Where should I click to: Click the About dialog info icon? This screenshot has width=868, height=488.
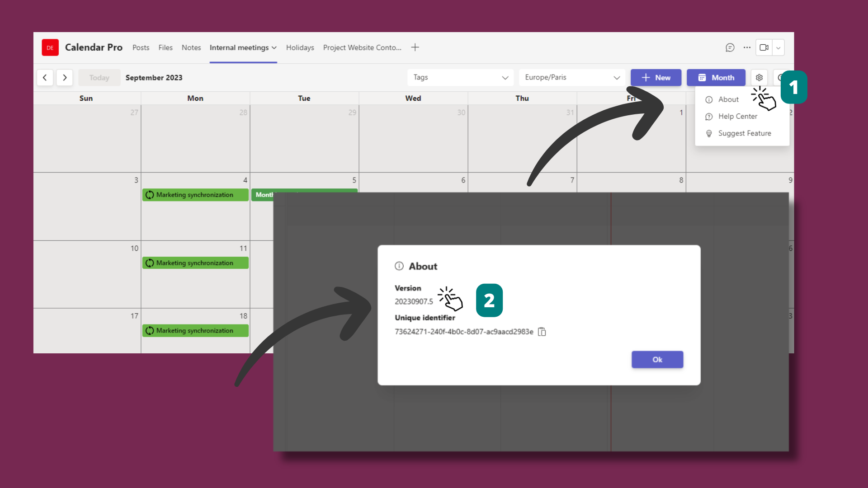point(399,266)
